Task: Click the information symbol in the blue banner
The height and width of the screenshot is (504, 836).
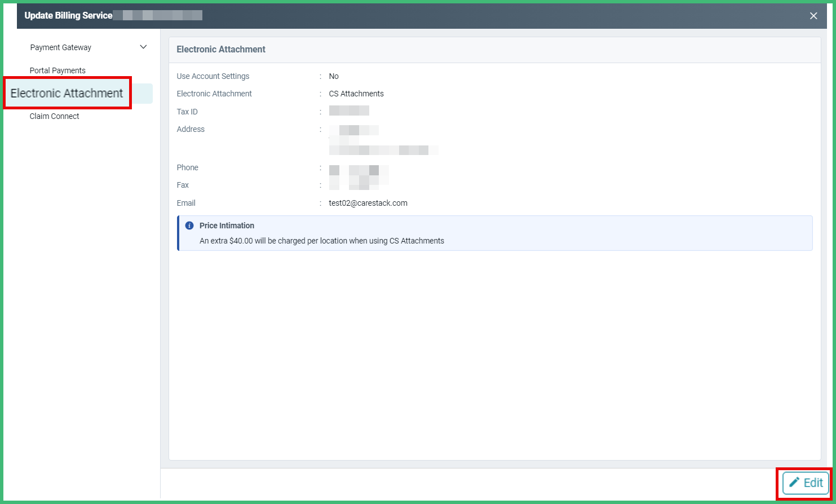Action: tap(189, 225)
